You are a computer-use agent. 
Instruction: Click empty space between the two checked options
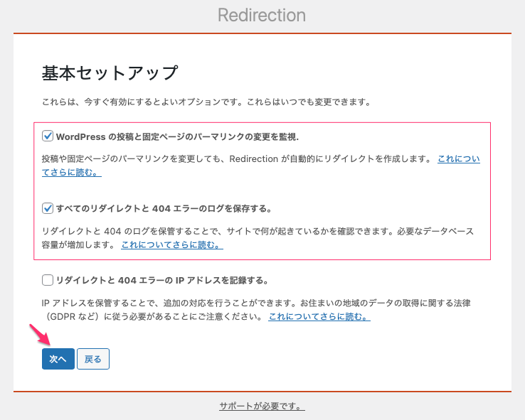point(262,188)
